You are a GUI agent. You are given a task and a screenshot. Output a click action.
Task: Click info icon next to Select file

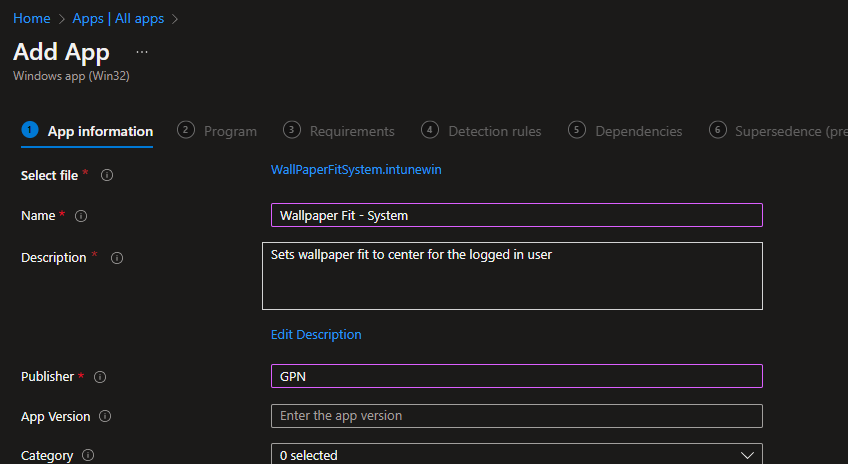tap(107, 175)
